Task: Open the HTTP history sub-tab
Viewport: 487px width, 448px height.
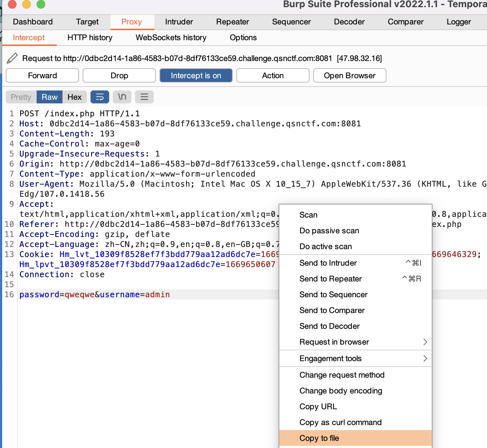Action: pyautogui.click(x=90, y=38)
